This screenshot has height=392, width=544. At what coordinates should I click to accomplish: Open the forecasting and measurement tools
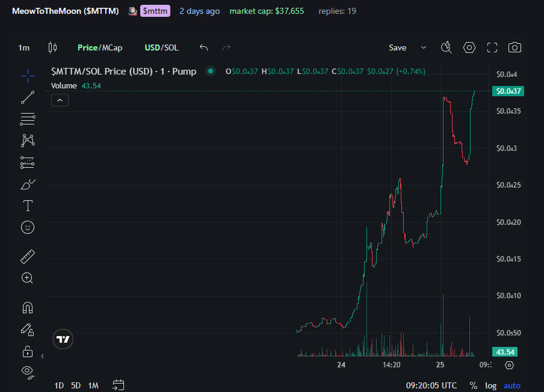[28, 162]
